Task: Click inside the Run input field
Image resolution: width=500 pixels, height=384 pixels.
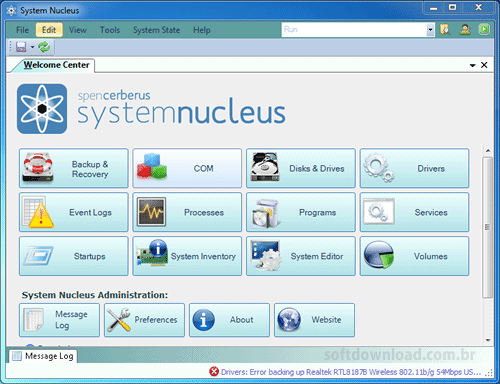Action: click(354, 30)
